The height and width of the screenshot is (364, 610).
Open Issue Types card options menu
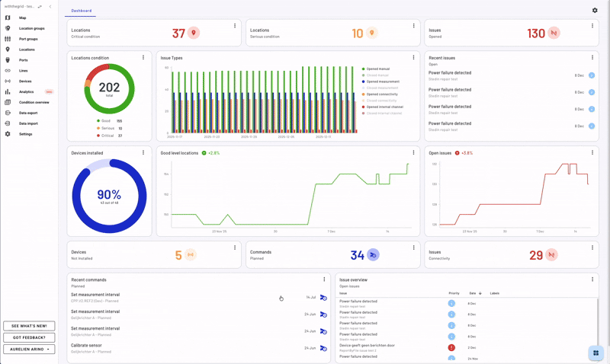(x=414, y=57)
